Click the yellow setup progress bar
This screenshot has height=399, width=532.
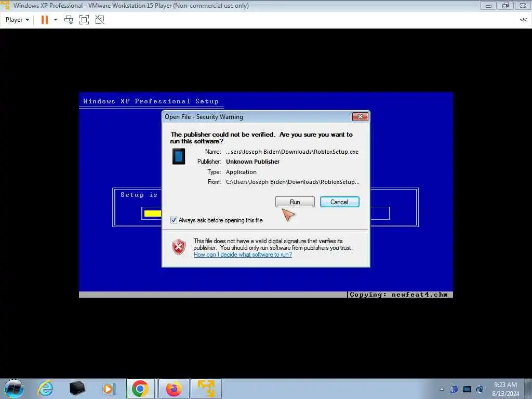coord(153,214)
